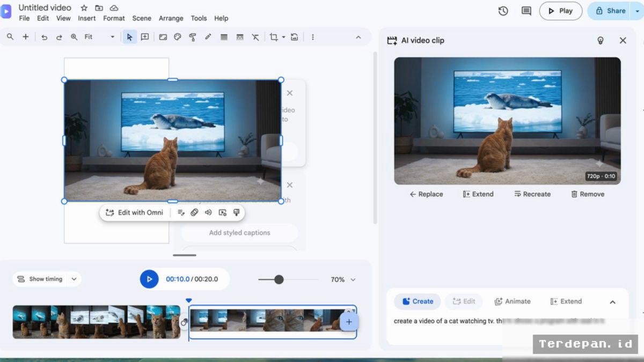Open the theme palette icon
This screenshot has width=644, height=362.
click(x=178, y=37)
